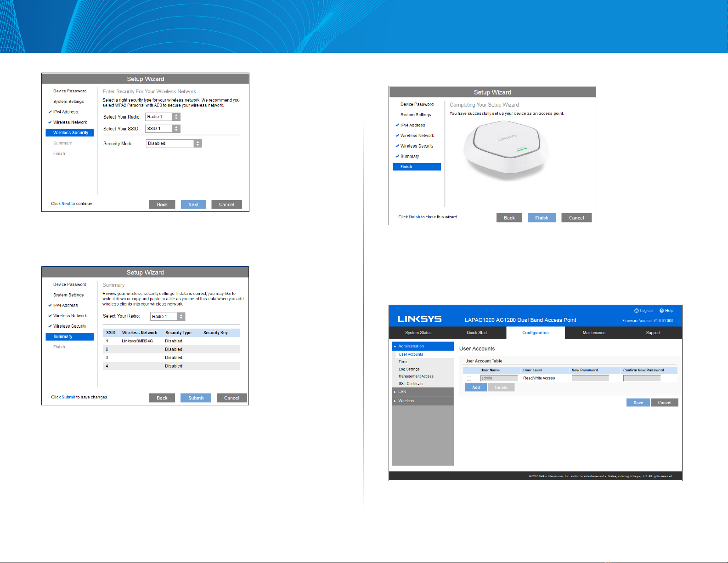Click the Log out lock icon
728x563 pixels.
tap(636, 311)
